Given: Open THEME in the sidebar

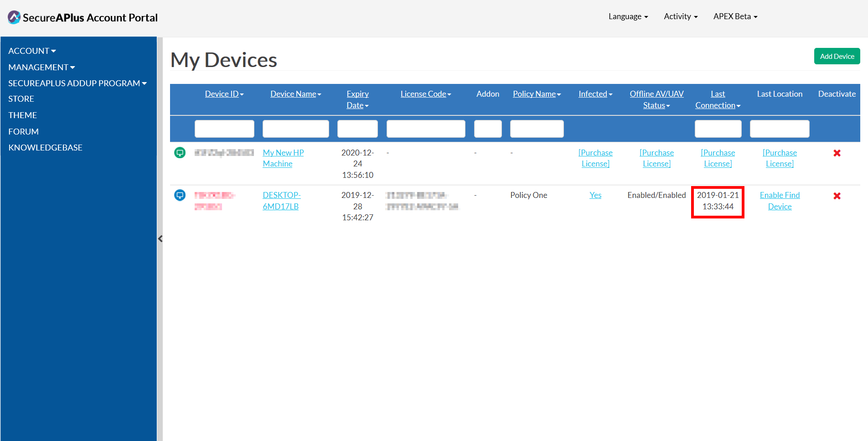Looking at the screenshot, I should coord(22,115).
